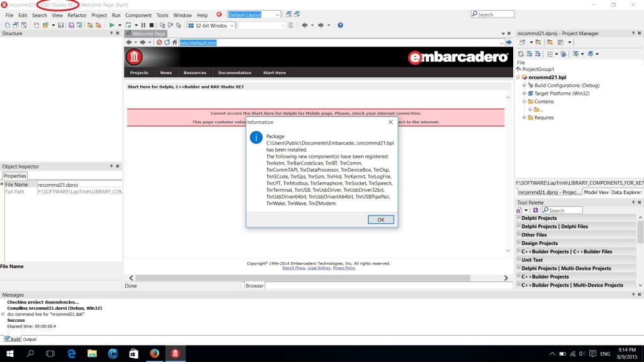Open News section on Welcome Page

(166, 73)
